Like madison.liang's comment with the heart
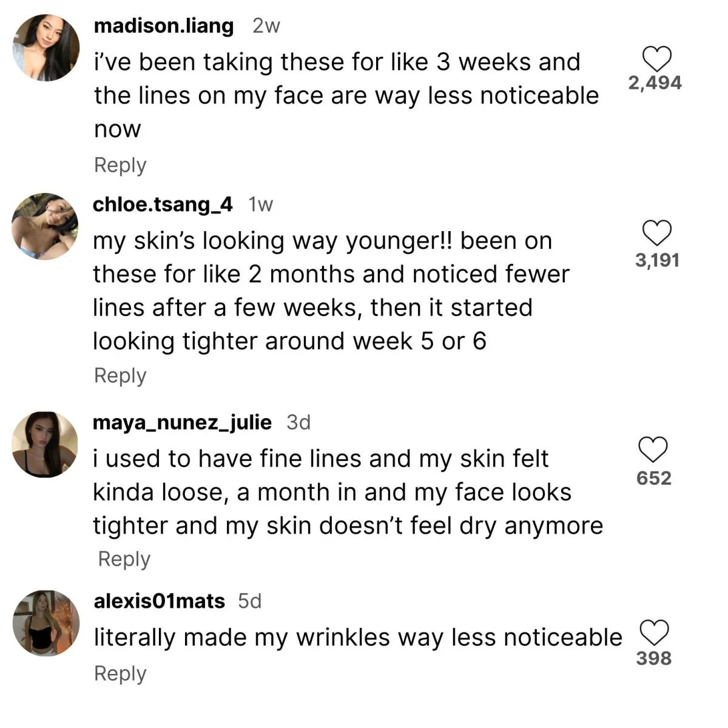Screen dimensions: 728x728 656,59
